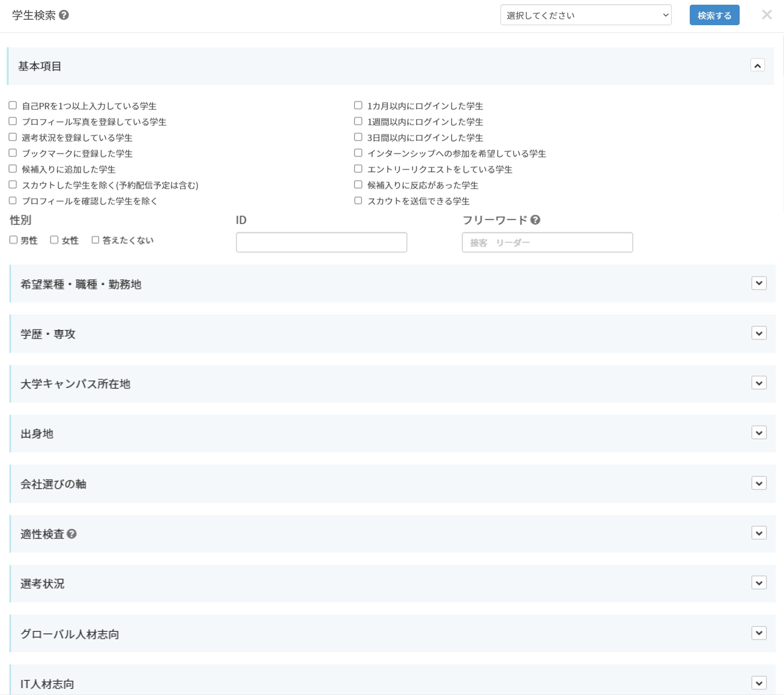Expand the 適性検査 section chevron

(759, 533)
